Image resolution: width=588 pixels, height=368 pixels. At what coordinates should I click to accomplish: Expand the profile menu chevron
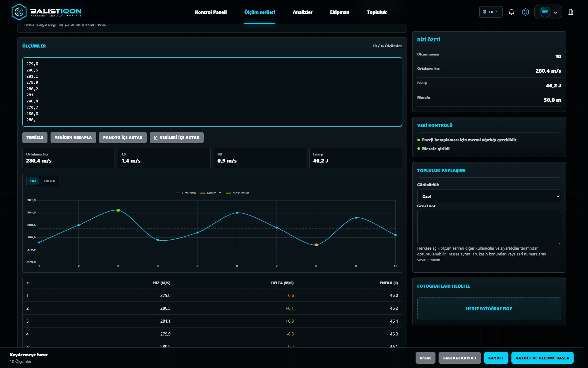[555, 12]
